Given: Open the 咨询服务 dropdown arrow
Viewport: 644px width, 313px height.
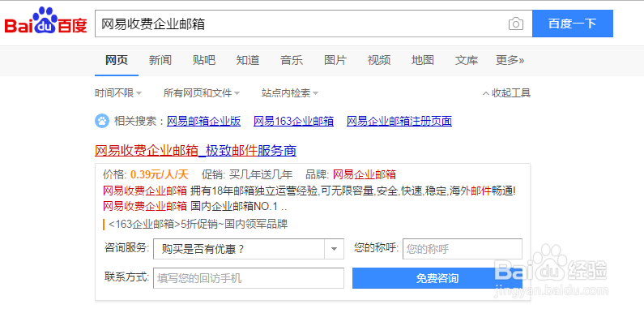Looking at the screenshot, I should (335, 249).
